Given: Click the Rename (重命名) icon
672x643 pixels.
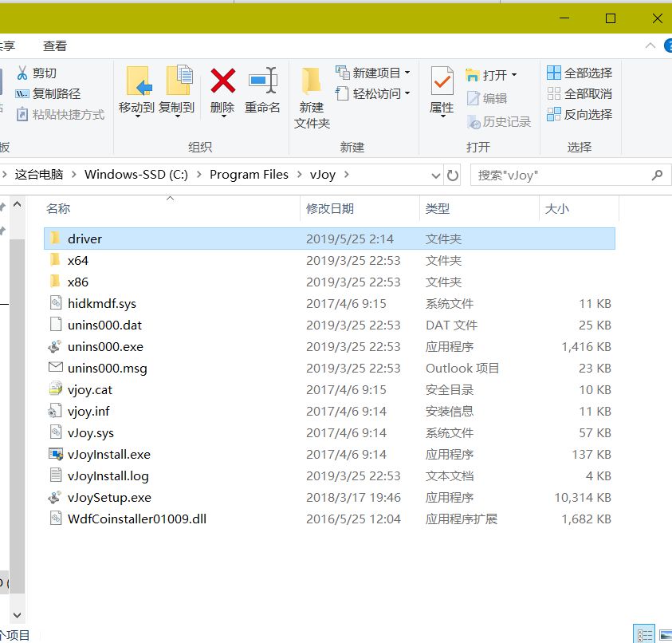Looking at the screenshot, I should [263, 81].
